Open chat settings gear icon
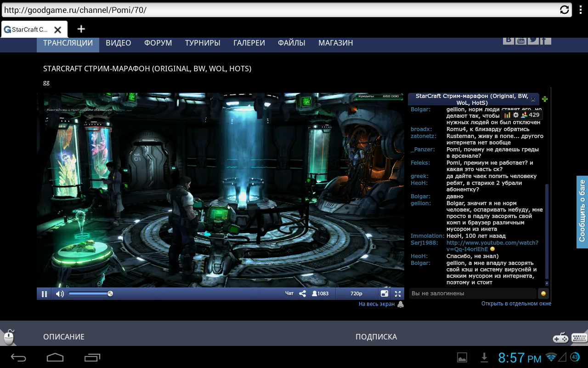This screenshot has width=588, height=368. (x=515, y=115)
